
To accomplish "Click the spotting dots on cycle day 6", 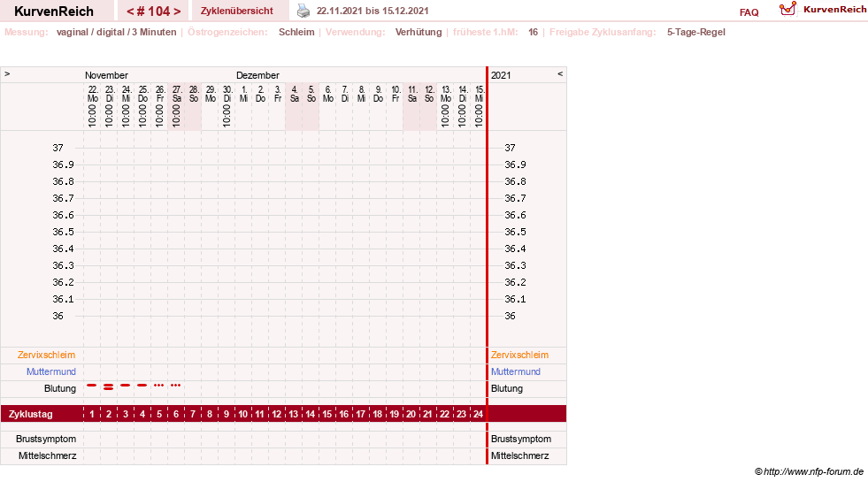I will 175,385.
